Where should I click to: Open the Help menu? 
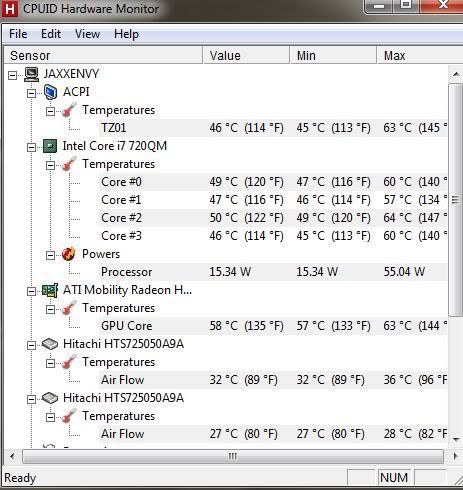[126, 34]
